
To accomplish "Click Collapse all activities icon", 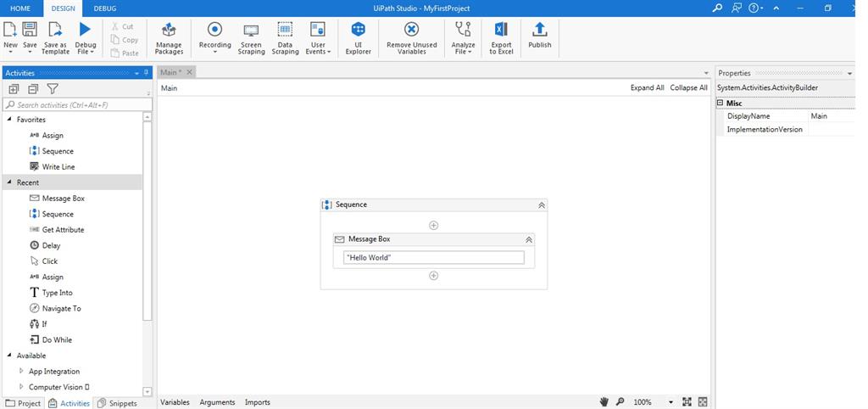I will [33, 88].
